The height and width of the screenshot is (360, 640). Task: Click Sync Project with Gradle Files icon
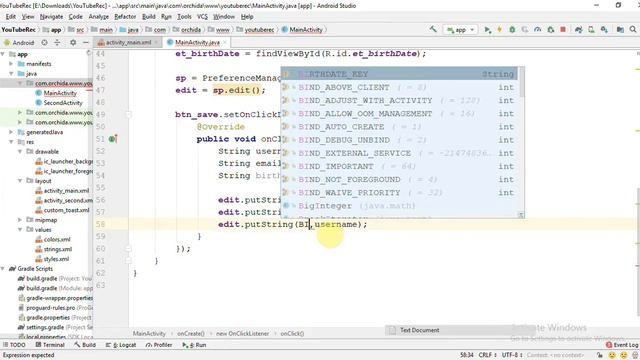[578, 29]
